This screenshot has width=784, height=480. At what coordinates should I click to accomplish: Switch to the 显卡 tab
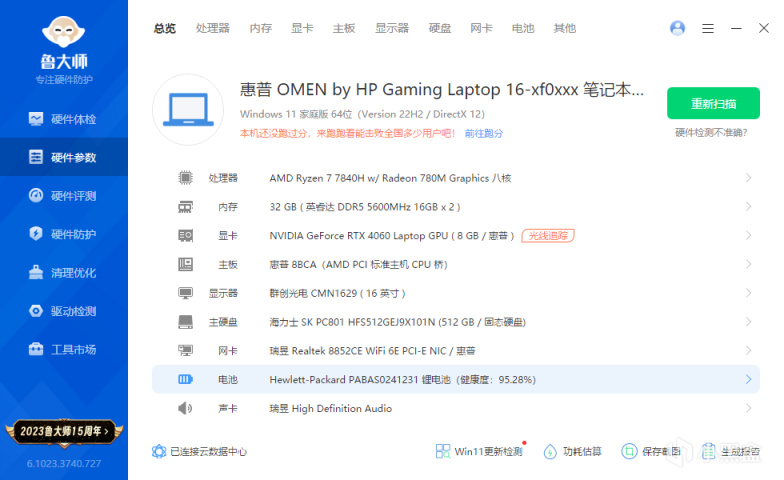point(302,28)
